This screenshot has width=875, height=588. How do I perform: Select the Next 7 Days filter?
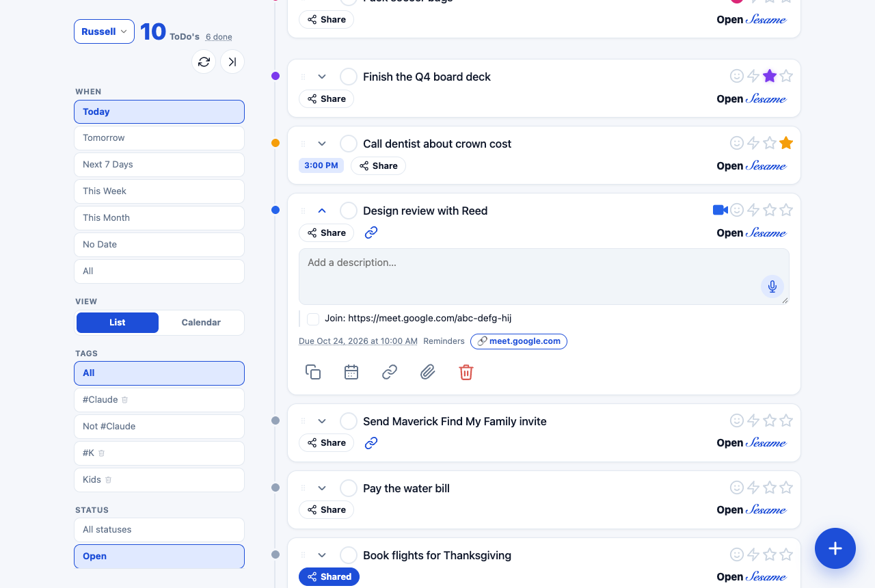pyautogui.click(x=159, y=165)
